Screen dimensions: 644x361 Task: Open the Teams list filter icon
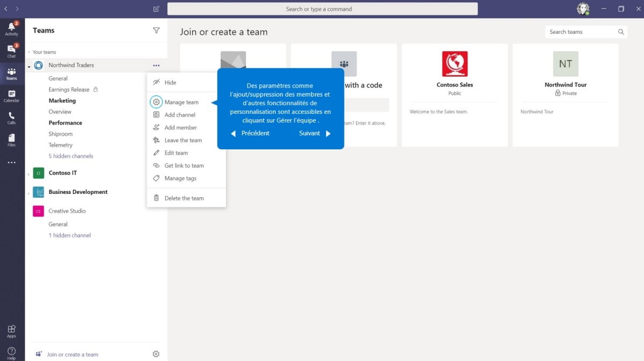[156, 31]
